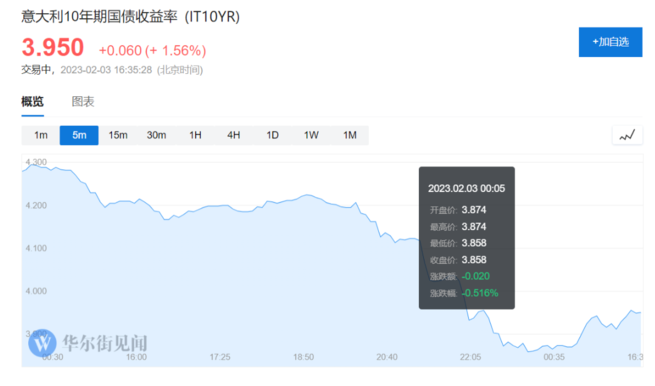Switch chart to 1W period
The width and height of the screenshot is (655, 386).
pos(311,135)
